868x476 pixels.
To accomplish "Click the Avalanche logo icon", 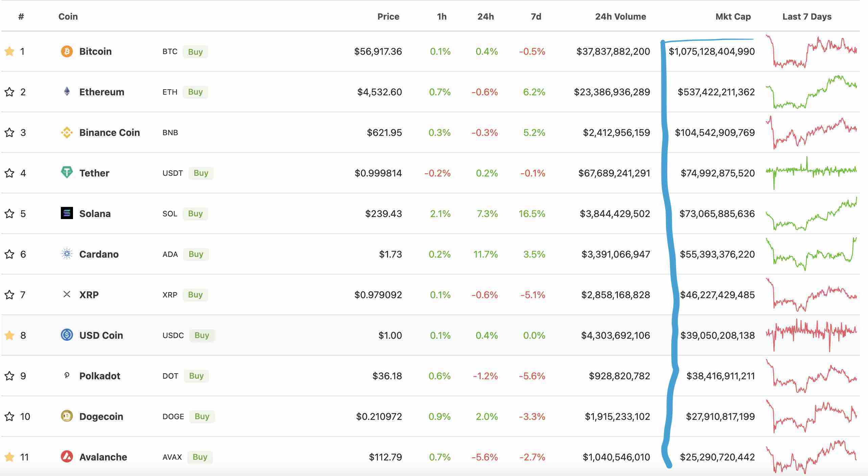I will [67, 456].
